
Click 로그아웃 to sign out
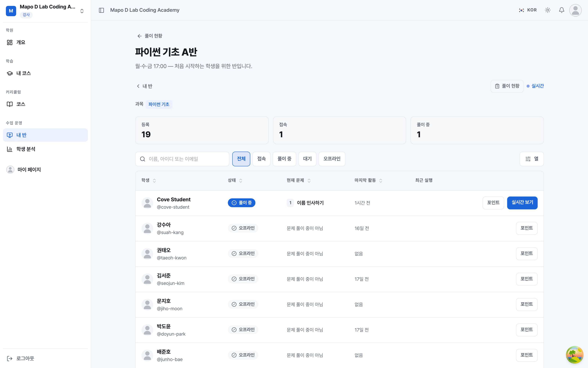coord(45,358)
